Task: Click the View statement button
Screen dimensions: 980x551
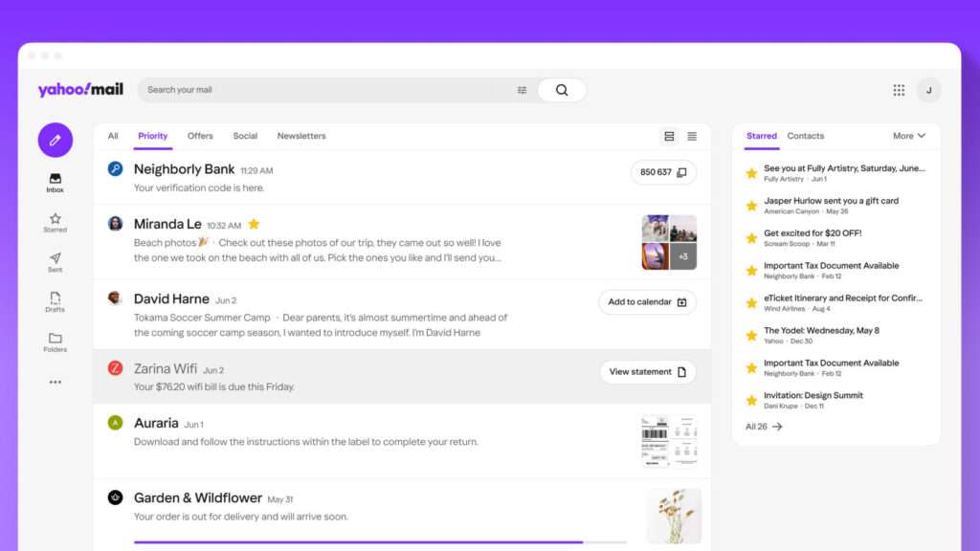Action: pyautogui.click(x=648, y=372)
